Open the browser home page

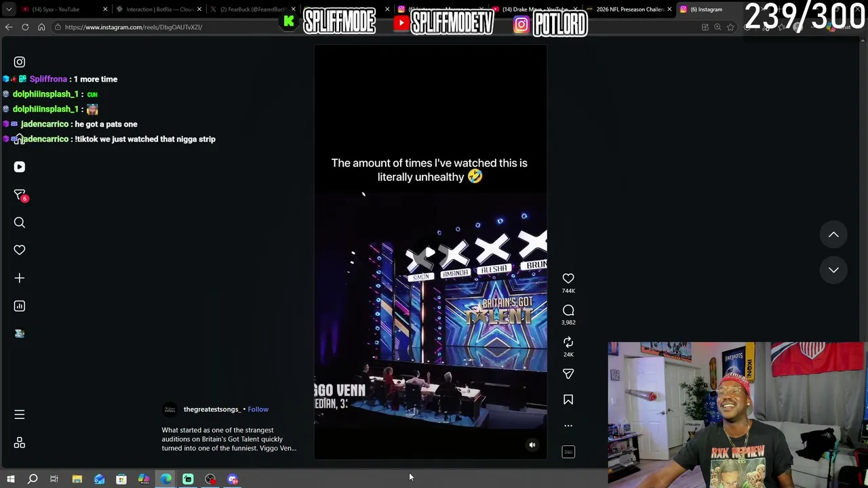(x=41, y=27)
